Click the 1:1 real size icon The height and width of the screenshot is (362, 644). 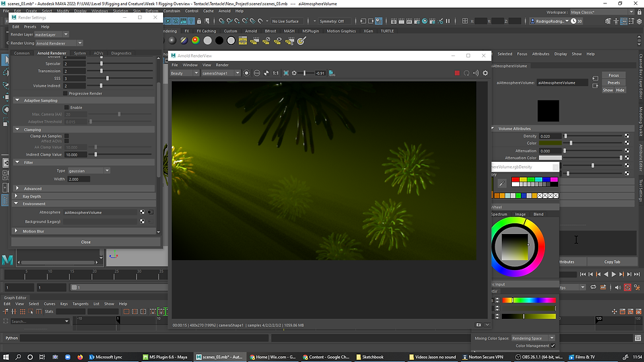tap(275, 73)
